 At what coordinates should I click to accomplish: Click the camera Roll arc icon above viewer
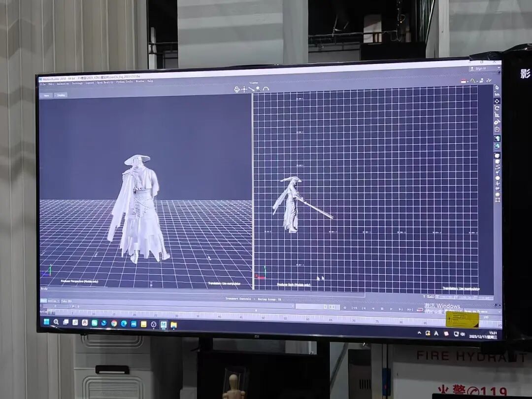point(266,89)
